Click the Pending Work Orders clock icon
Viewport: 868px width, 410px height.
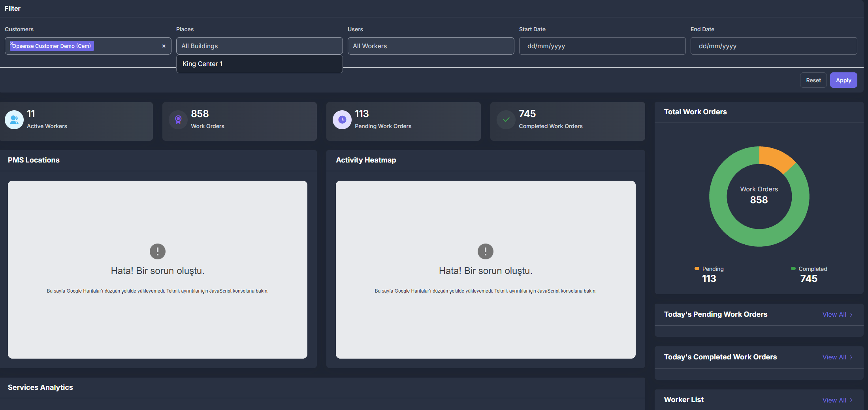coord(342,120)
